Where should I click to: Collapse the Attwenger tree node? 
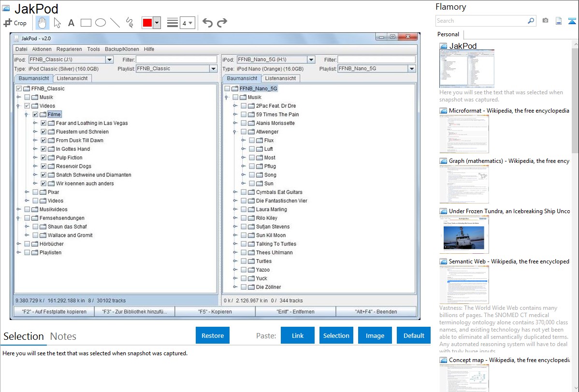235,132
